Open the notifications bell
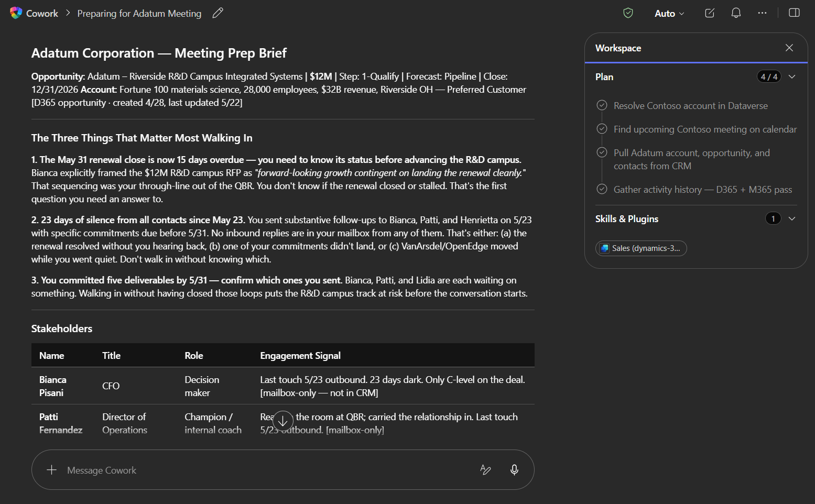815x504 pixels. pos(736,13)
